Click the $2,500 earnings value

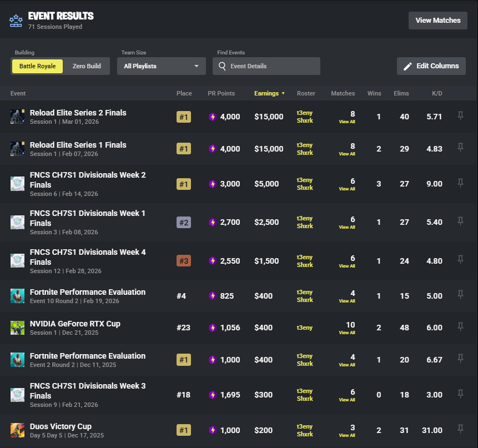pos(266,222)
